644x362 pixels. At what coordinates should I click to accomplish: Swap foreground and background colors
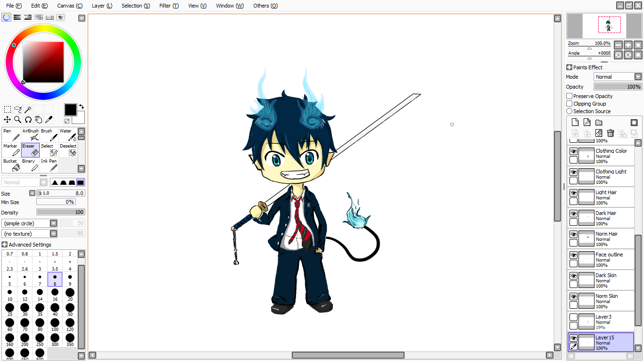tap(81, 107)
